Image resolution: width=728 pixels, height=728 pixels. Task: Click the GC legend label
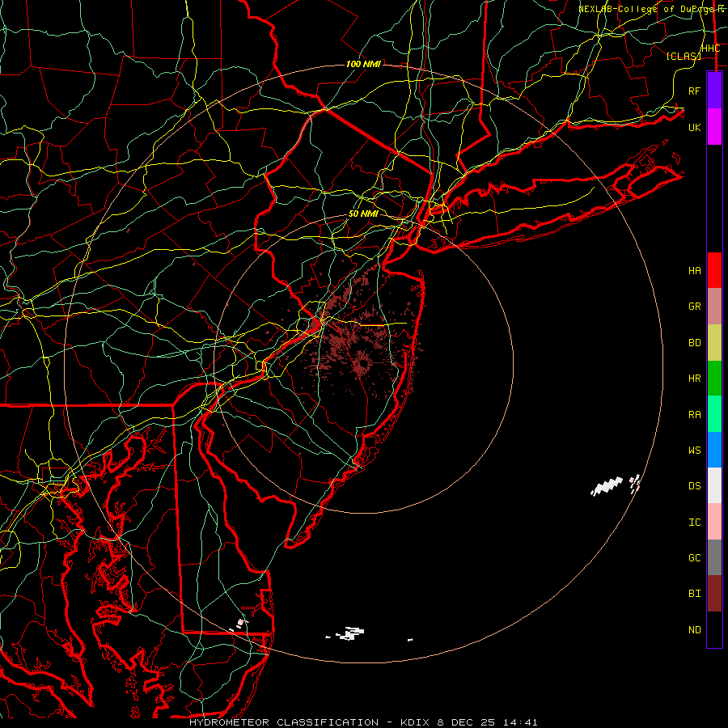694,558
